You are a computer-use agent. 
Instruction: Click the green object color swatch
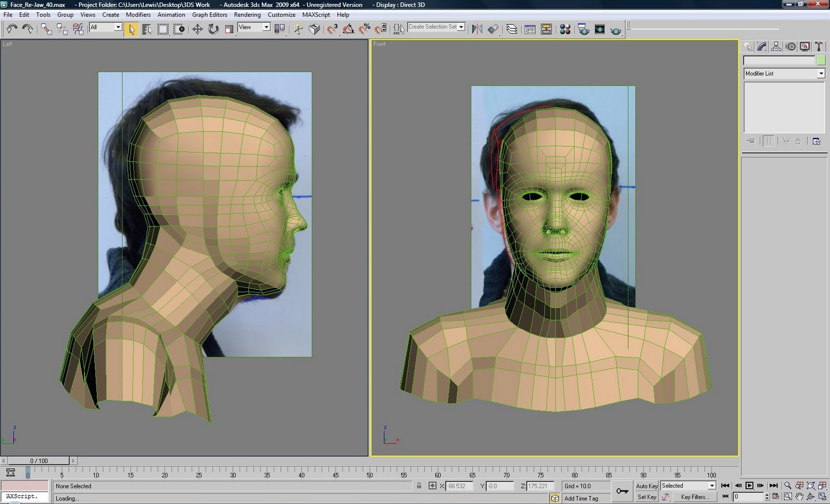coord(821,61)
